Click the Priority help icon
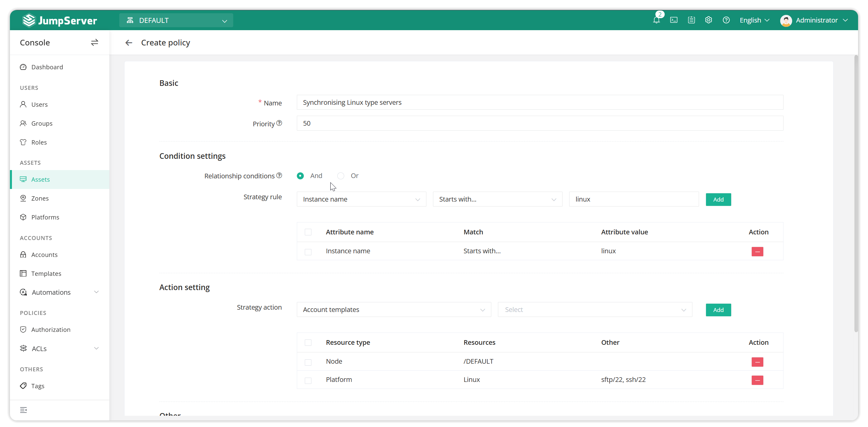 (279, 123)
